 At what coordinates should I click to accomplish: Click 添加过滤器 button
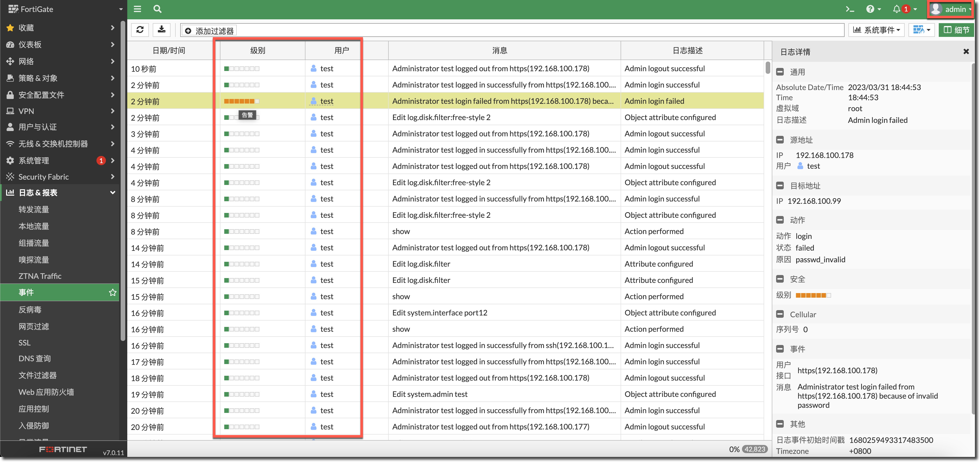click(x=209, y=31)
